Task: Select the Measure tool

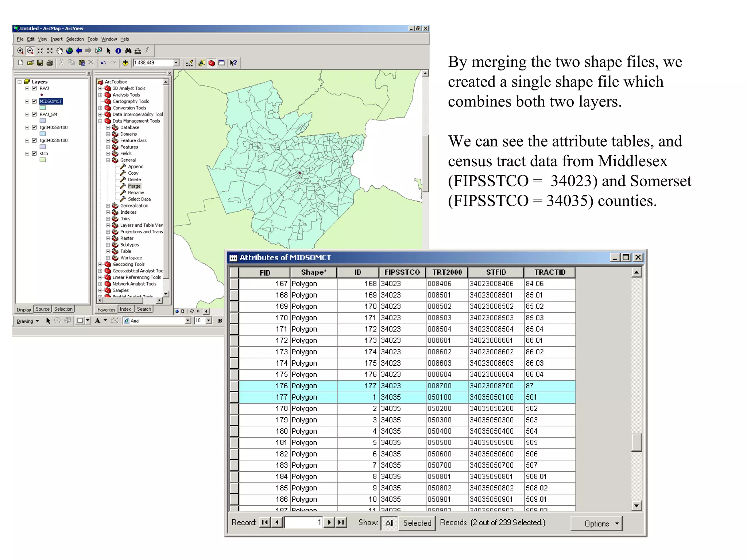Action: point(138,51)
